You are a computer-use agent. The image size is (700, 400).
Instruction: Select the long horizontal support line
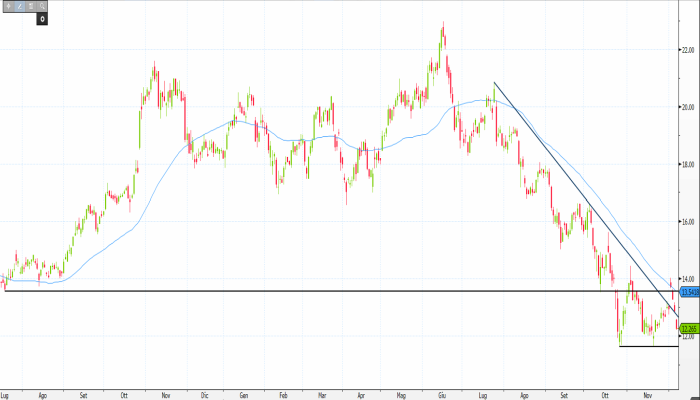pyautogui.click(x=300, y=291)
